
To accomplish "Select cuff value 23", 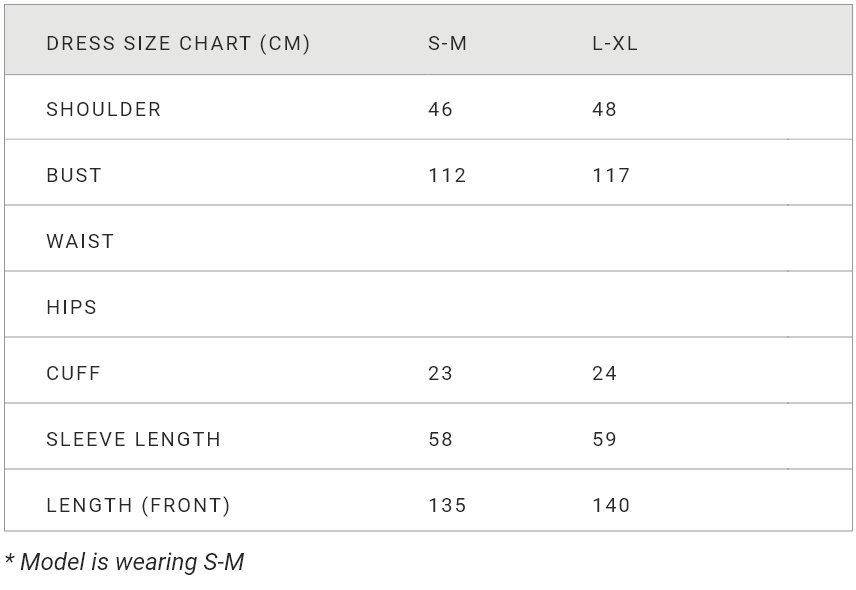I will (x=441, y=373).
